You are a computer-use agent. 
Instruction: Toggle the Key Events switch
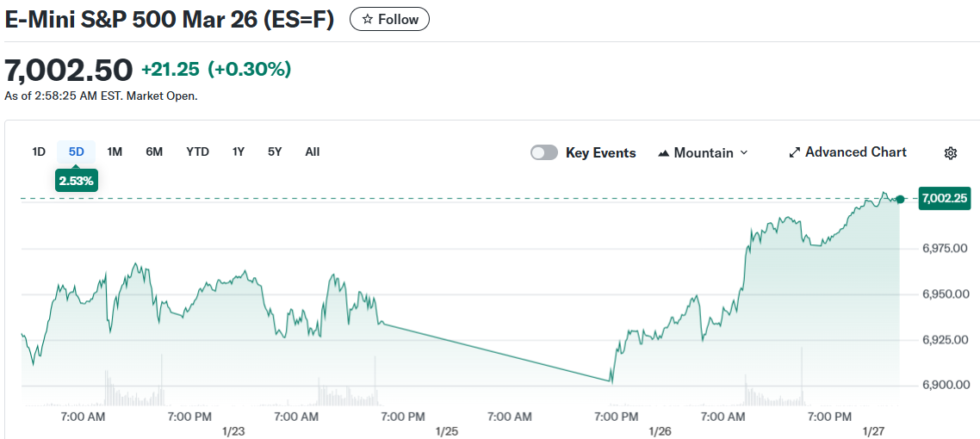[544, 152]
